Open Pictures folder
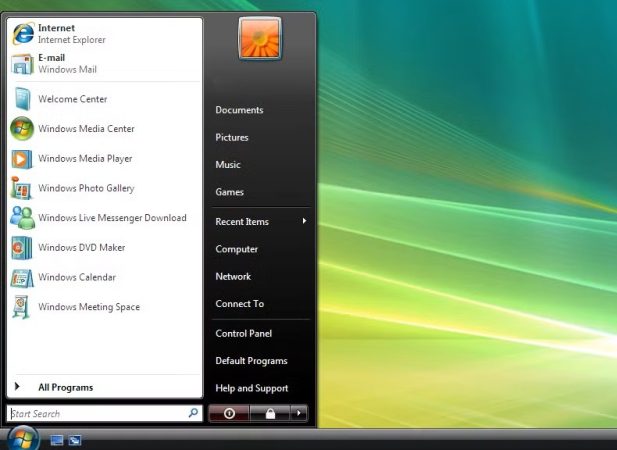 (232, 138)
